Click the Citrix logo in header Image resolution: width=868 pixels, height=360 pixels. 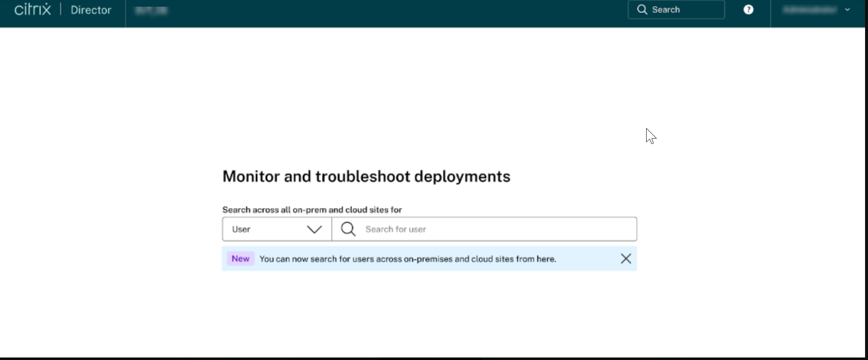(33, 10)
